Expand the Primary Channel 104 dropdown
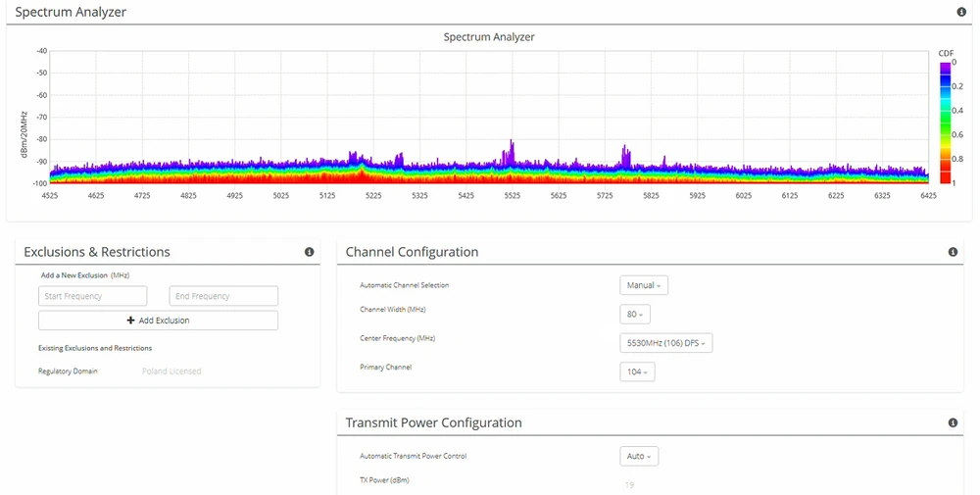This screenshot has height=495, width=980. [637, 371]
